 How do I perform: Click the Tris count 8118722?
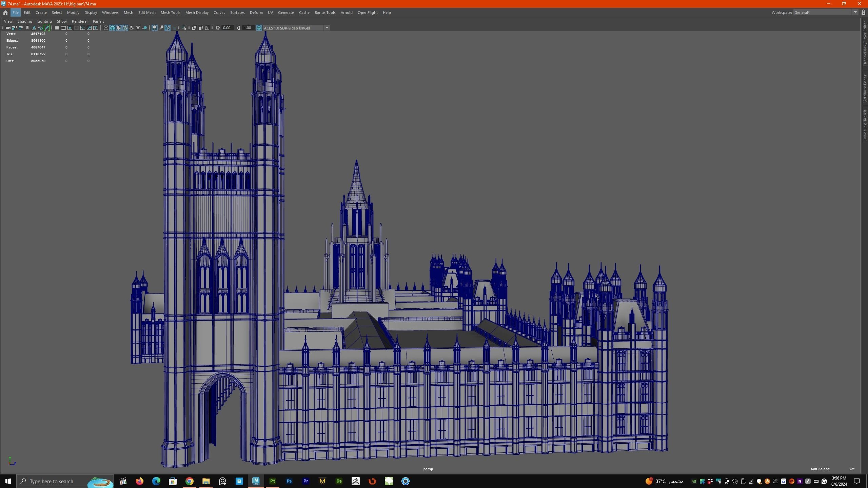38,54
